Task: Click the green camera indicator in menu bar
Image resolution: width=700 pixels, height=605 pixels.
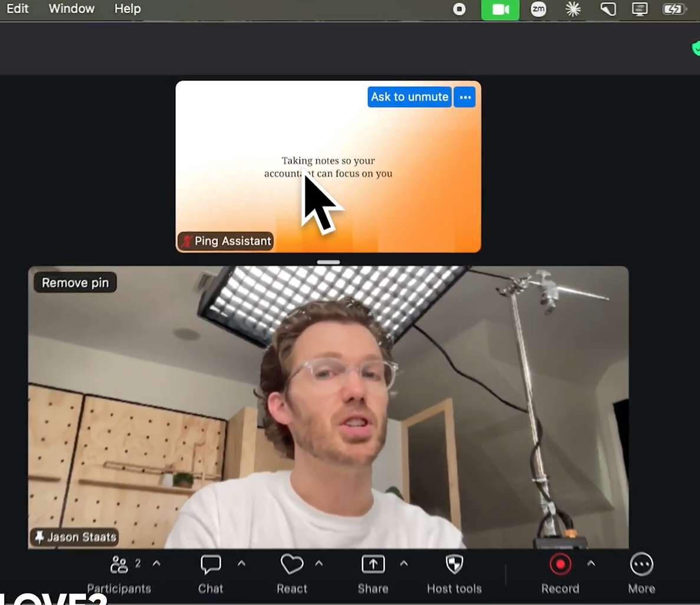Action: [500, 10]
